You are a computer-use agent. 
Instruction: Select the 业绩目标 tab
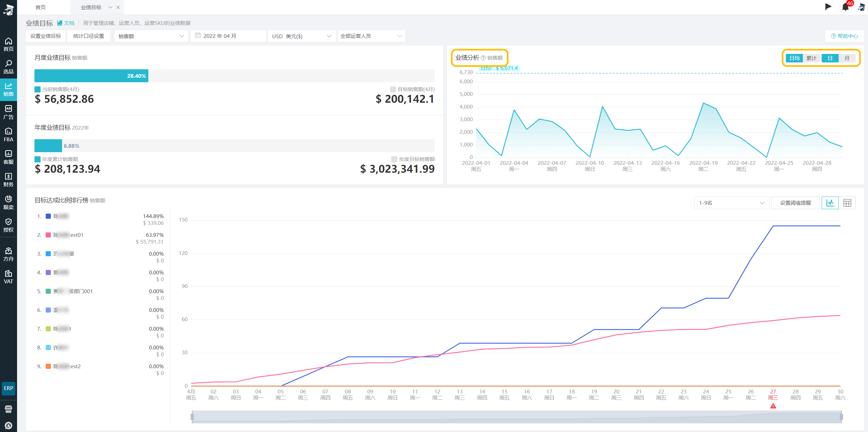coord(91,7)
